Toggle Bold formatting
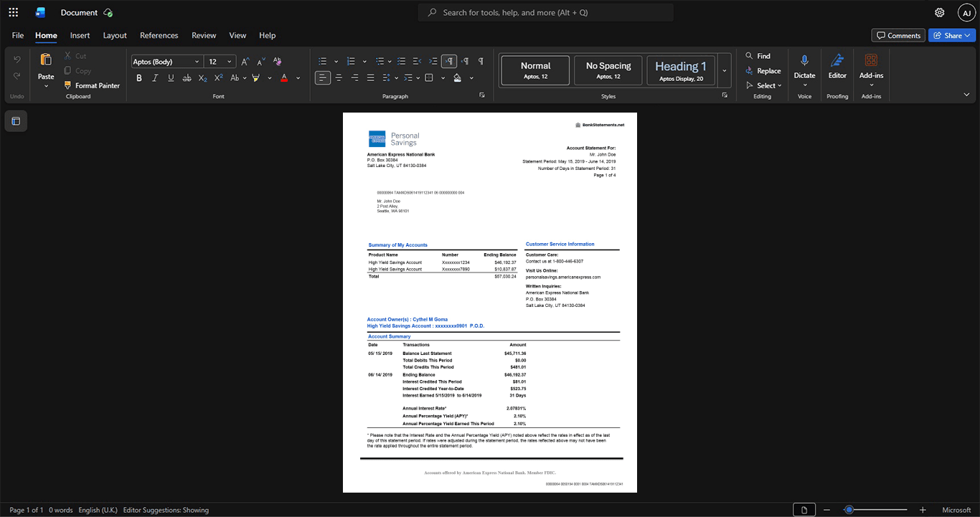 click(139, 77)
